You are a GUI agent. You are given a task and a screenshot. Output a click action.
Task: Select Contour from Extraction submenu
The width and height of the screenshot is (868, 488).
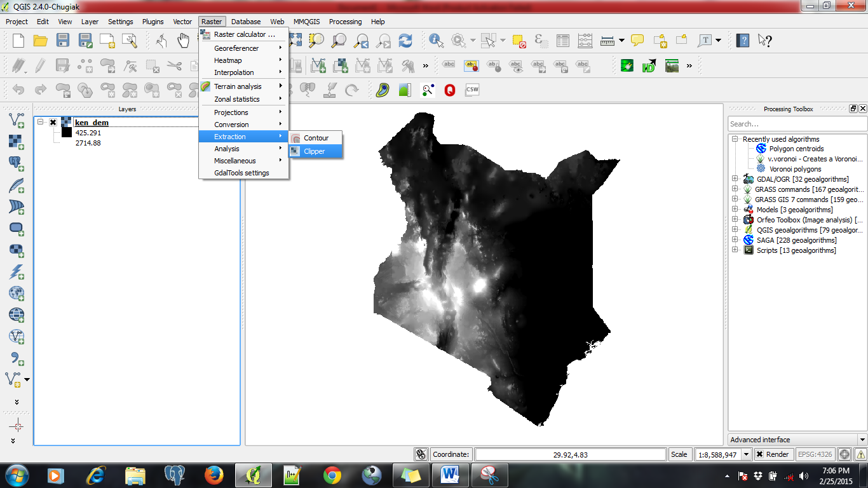coord(316,138)
